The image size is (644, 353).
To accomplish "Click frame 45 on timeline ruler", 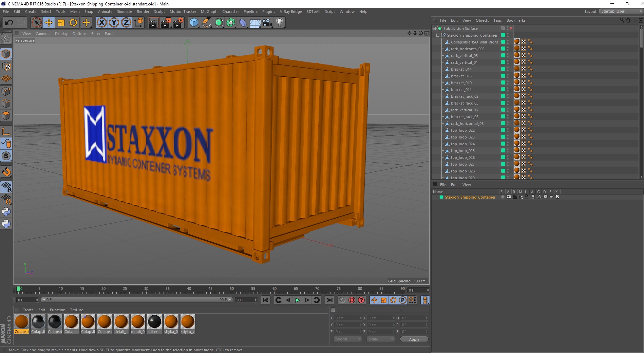I will (210, 289).
